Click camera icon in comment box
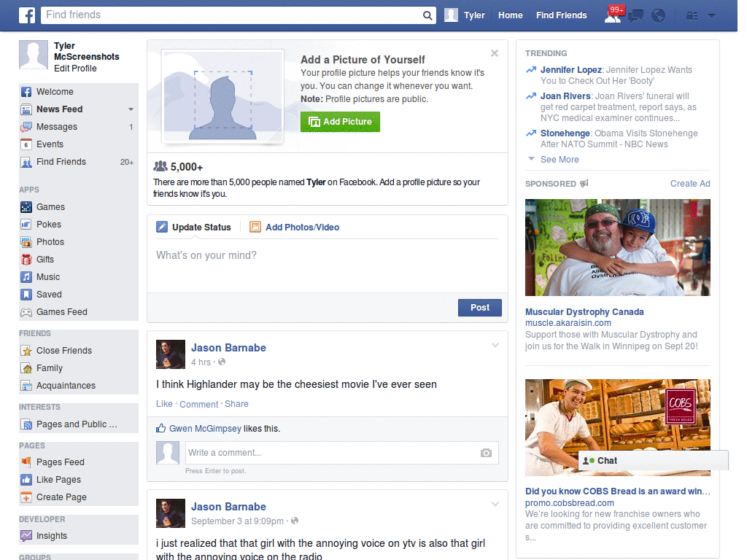Screen dimensions: 747x560 (x=486, y=453)
